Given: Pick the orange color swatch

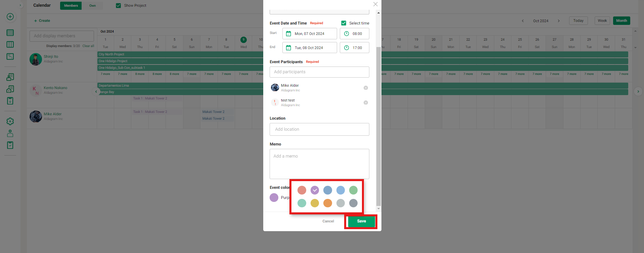Looking at the screenshot, I should click(327, 203).
